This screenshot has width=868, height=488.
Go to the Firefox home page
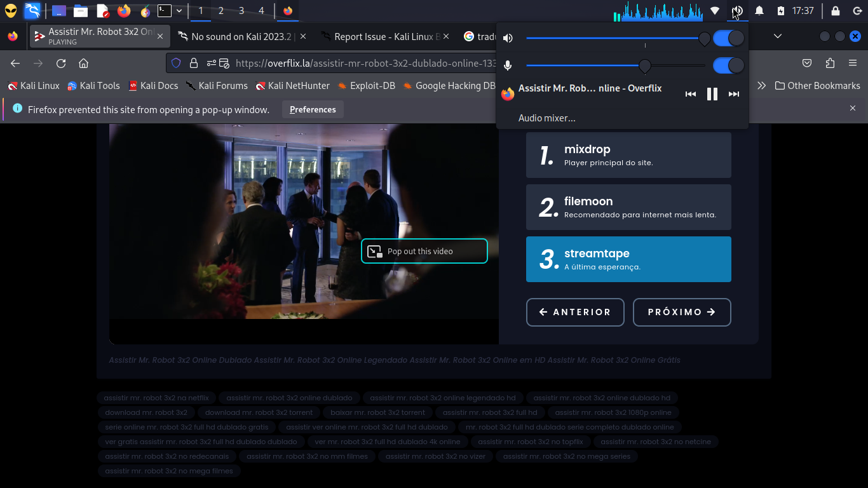(83, 64)
